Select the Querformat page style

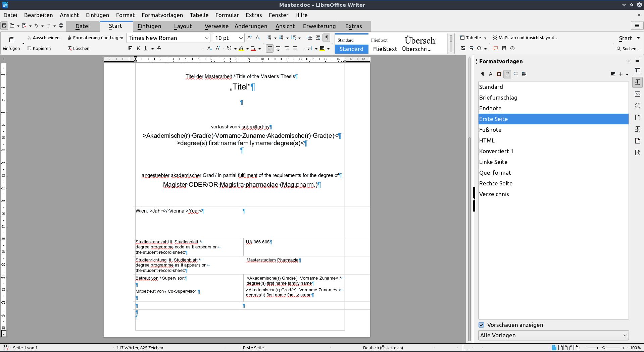tap(553, 173)
